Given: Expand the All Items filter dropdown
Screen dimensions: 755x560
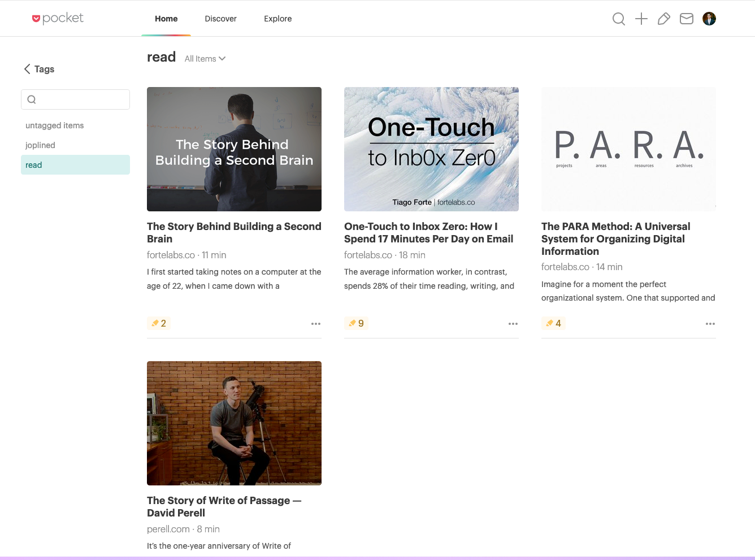Looking at the screenshot, I should 205,59.
